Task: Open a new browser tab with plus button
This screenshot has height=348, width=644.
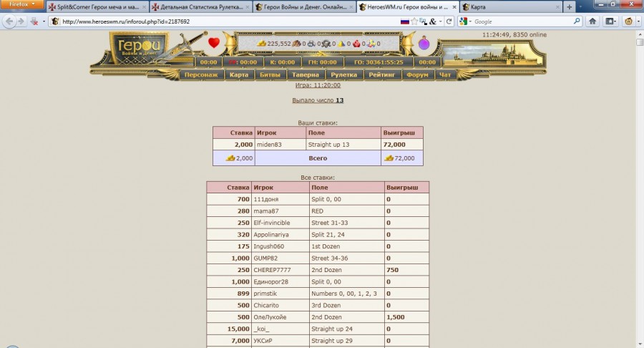Action: coord(569,6)
